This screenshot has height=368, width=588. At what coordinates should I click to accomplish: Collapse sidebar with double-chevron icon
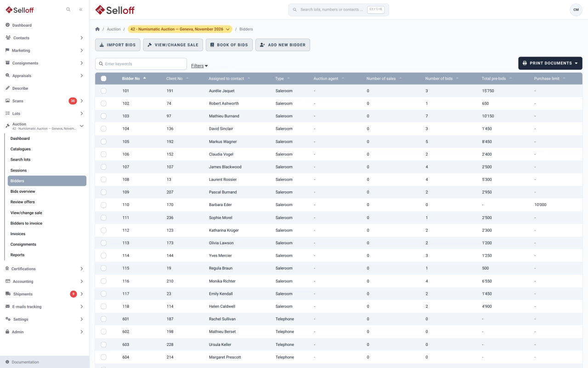point(81,9)
